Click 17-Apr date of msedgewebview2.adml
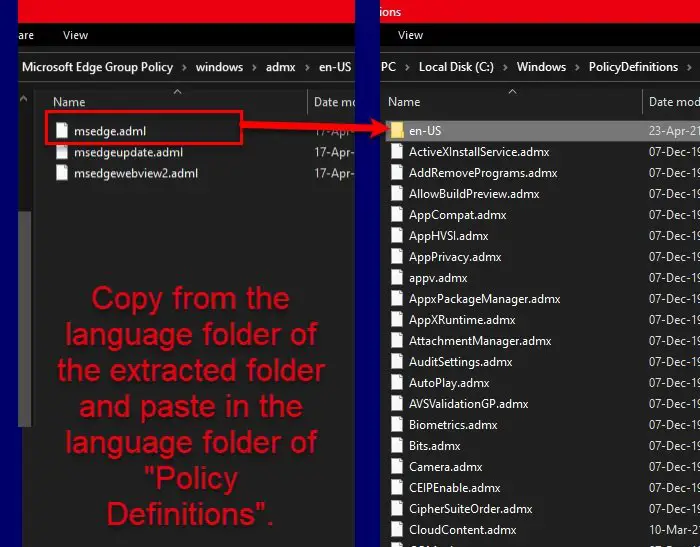Image resolution: width=700 pixels, height=547 pixels. [x=334, y=173]
